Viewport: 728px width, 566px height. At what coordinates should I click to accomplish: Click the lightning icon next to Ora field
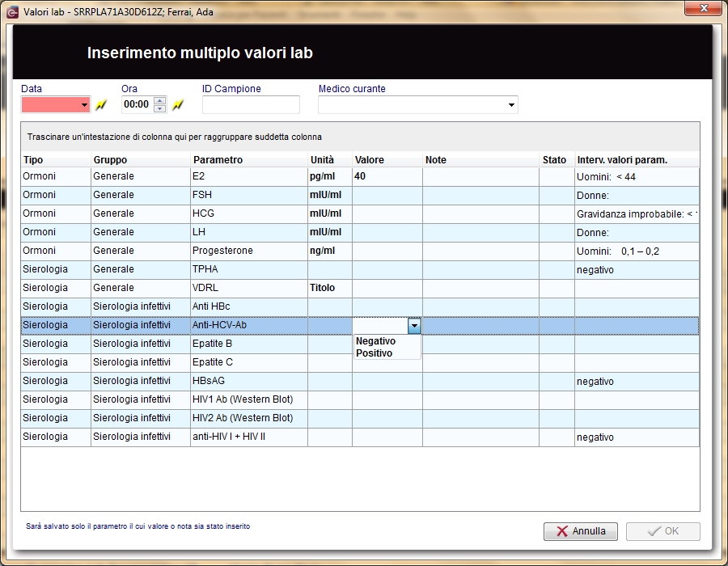click(178, 105)
